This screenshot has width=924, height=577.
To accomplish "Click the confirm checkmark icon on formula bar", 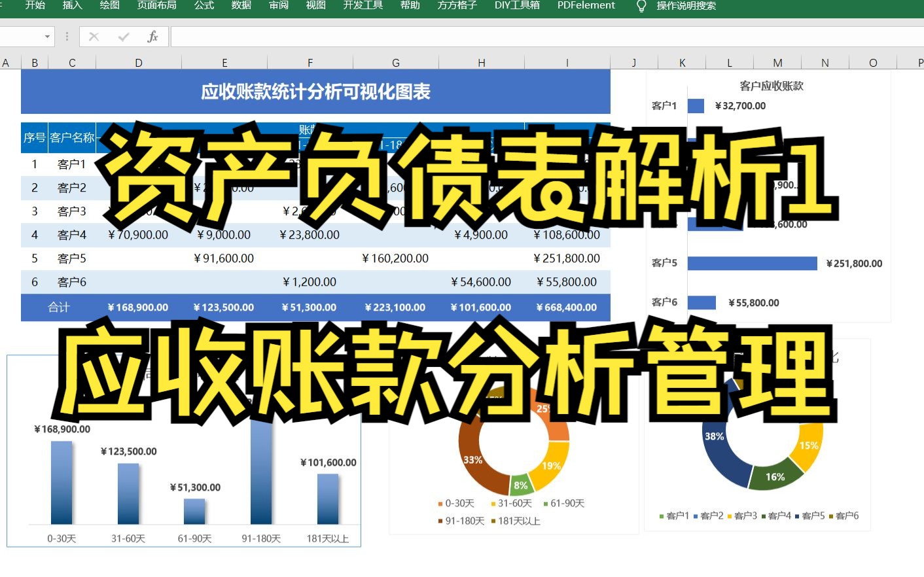I will pyautogui.click(x=124, y=36).
